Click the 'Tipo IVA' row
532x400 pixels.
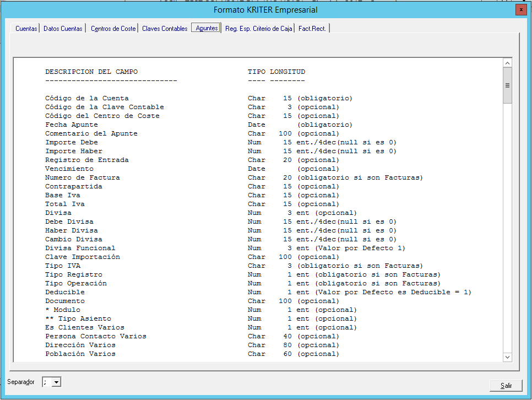[x=234, y=266]
